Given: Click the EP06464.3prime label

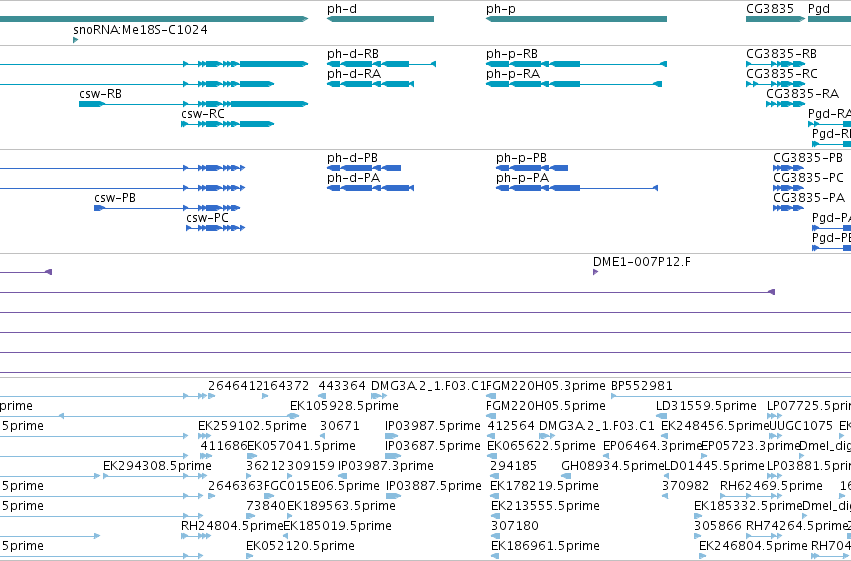Looking at the screenshot, I should pyautogui.click(x=652, y=446).
